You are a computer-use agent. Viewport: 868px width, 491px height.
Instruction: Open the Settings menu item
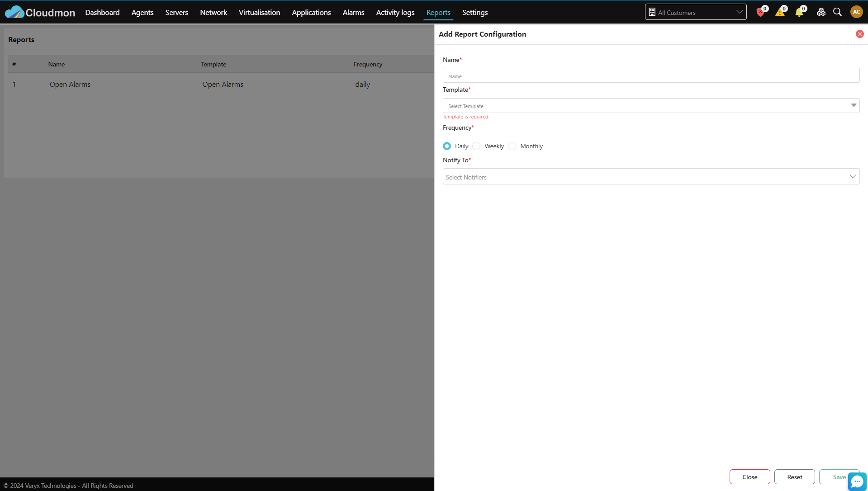tap(474, 12)
